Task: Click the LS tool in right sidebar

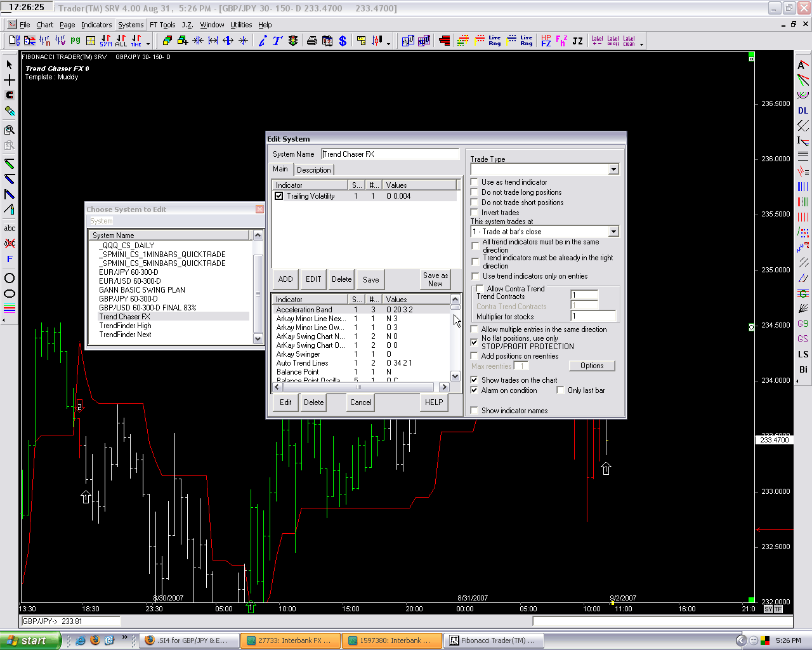Action: (803, 354)
